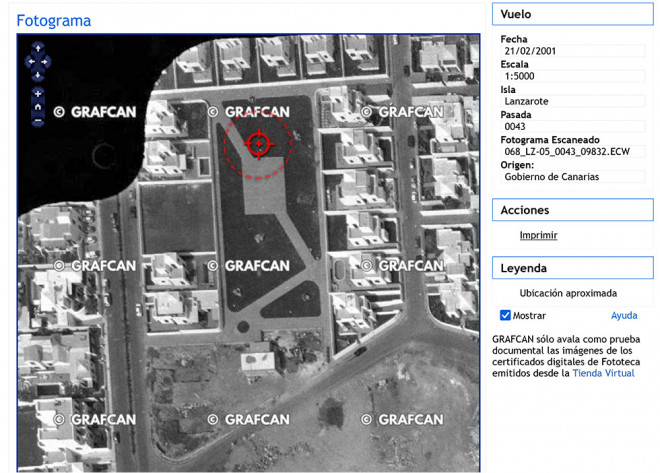Click the Vuelo panel header
The width and height of the screenshot is (660, 473).
(572, 15)
